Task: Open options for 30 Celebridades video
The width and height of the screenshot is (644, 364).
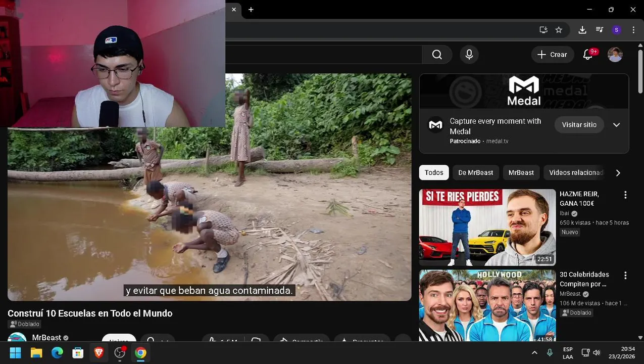Action: (x=625, y=276)
